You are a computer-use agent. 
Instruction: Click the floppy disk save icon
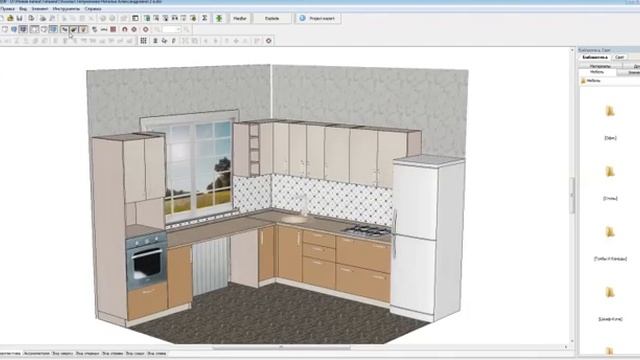[x=19, y=18]
